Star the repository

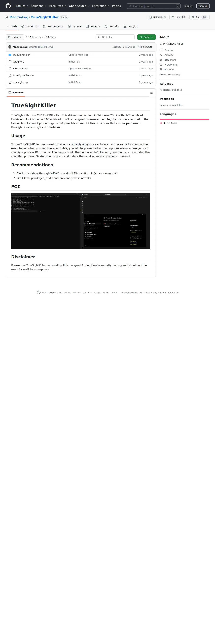coord(199,17)
